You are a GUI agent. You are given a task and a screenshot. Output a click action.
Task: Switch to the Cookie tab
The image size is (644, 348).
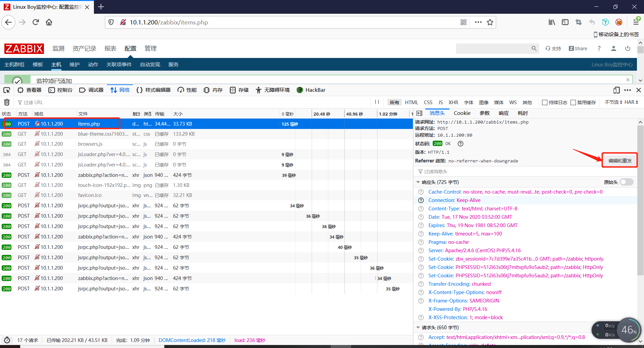[x=462, y=113]
